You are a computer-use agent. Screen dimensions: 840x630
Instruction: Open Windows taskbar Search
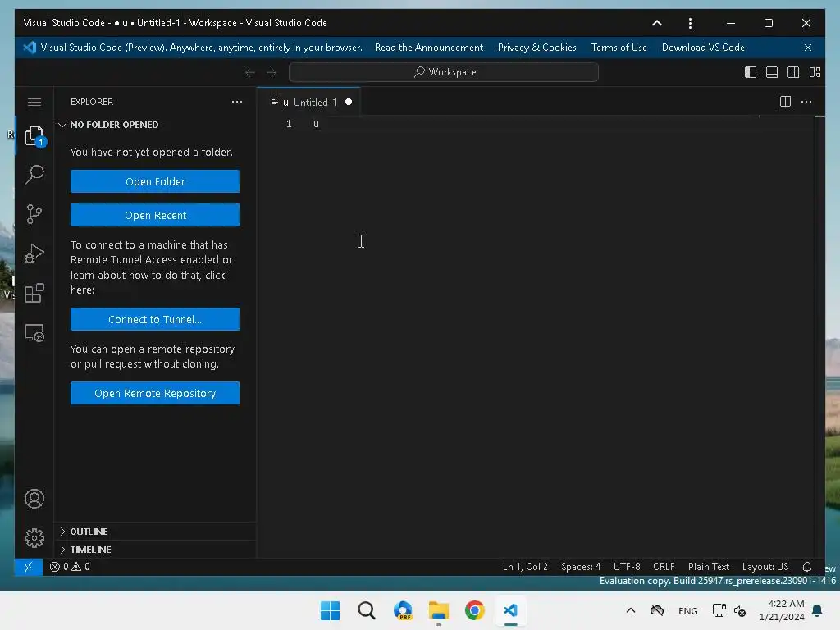(x=367, y=610)
